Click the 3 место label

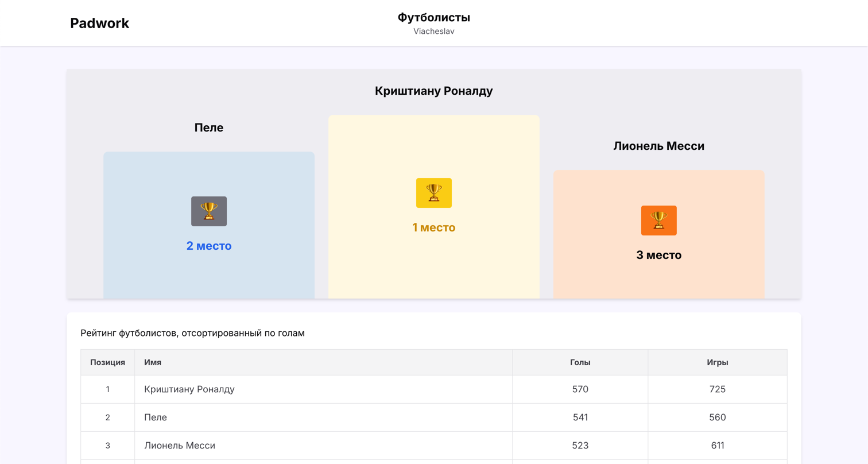(x=658, y=255)
